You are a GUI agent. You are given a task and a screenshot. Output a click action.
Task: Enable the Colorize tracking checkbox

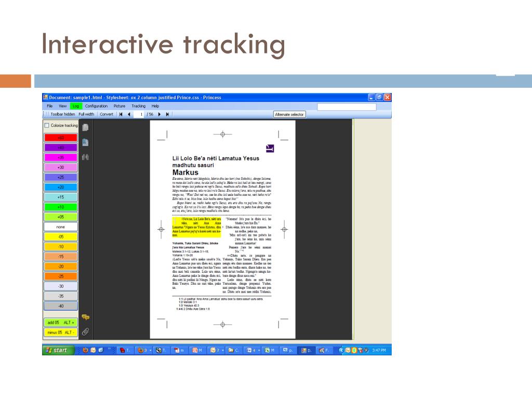[47, 125]
